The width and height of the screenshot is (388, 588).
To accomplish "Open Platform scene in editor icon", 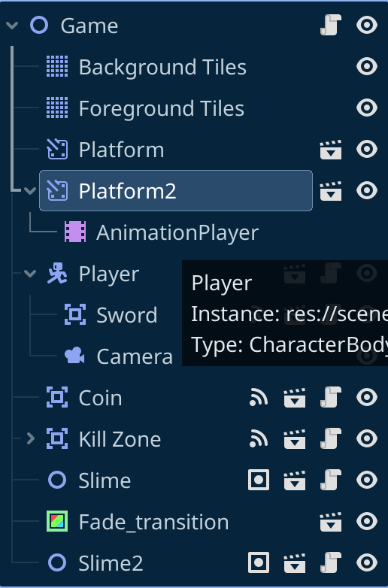I will (331, 150).
